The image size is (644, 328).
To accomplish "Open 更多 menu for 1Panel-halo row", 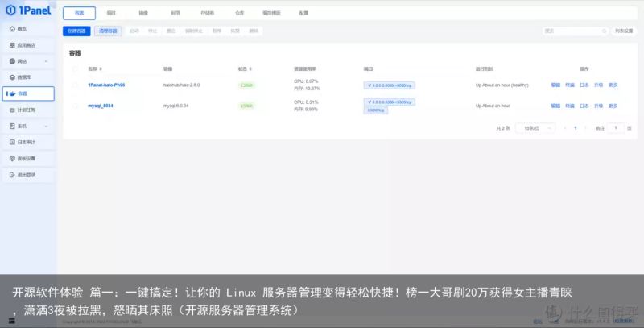I will [613, 85].
